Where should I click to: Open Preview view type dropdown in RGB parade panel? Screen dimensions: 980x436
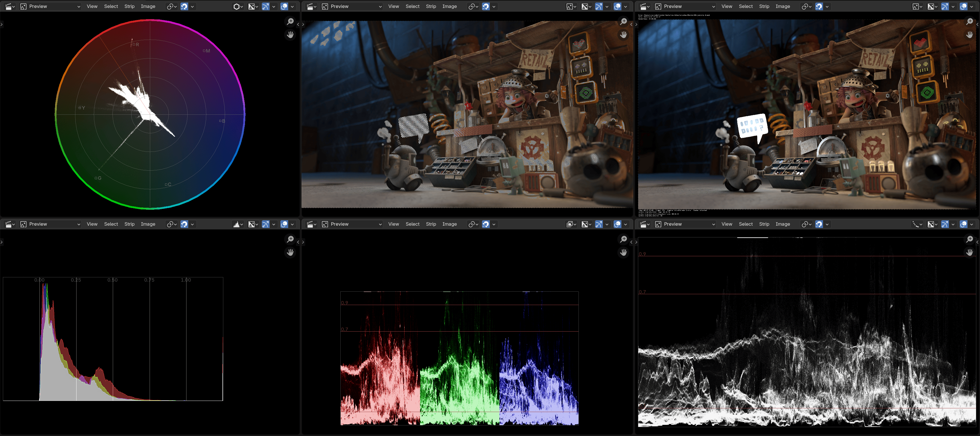[x=352, y=224]
